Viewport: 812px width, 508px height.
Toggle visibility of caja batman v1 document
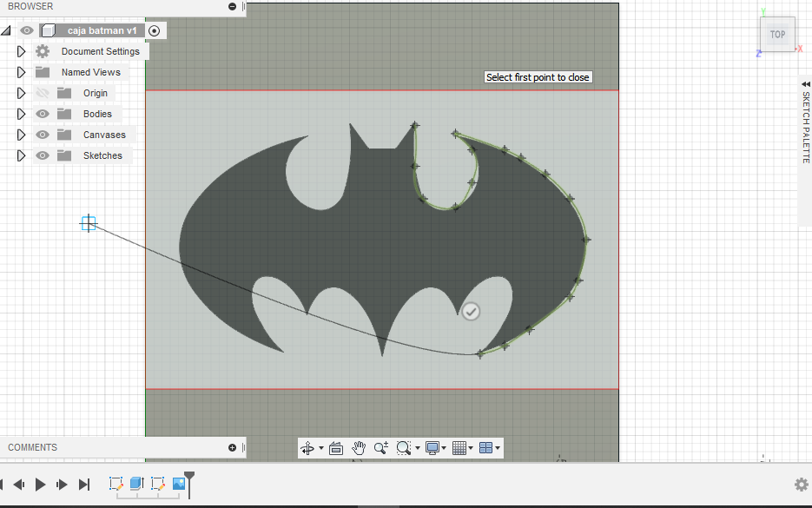tap(27, 30)
